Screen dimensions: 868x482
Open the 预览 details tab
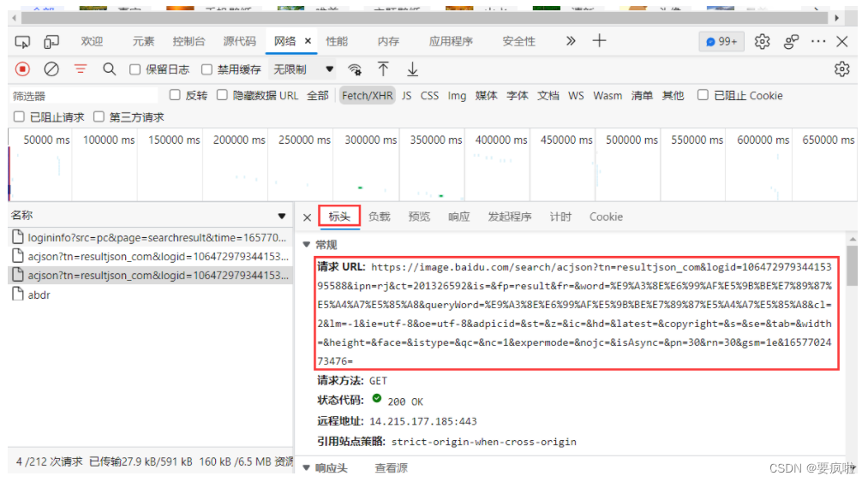[x=419, y=217]
